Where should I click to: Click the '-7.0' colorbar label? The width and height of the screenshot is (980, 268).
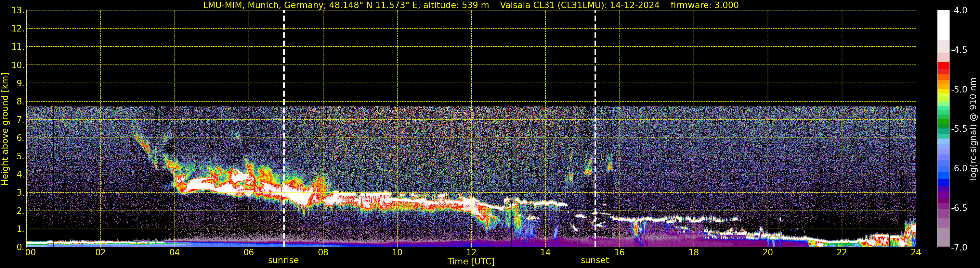(959, 248)
